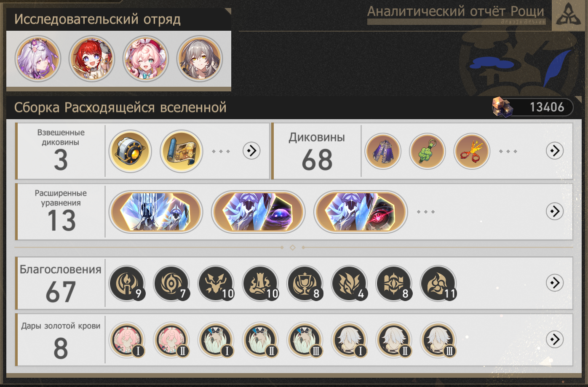Click the blessing path icon with count 11
This screenshot has height=387, width=588.
438,283
